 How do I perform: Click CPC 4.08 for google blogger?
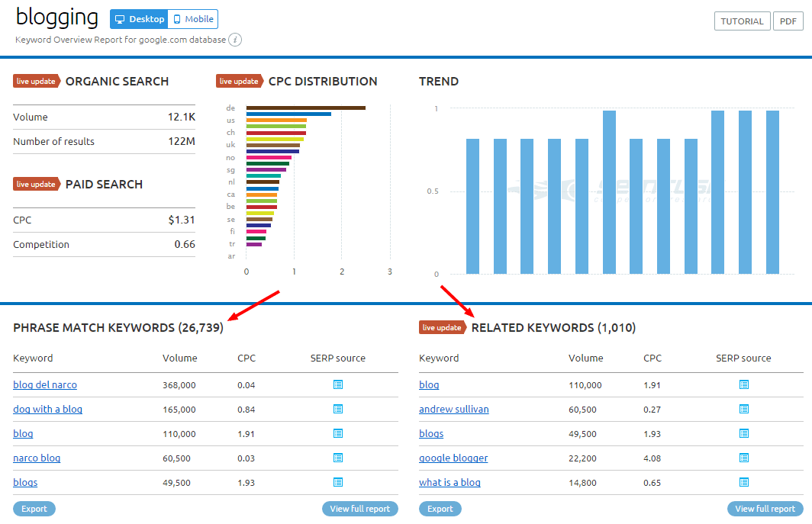pyautogui.click(x=652, y=458)
